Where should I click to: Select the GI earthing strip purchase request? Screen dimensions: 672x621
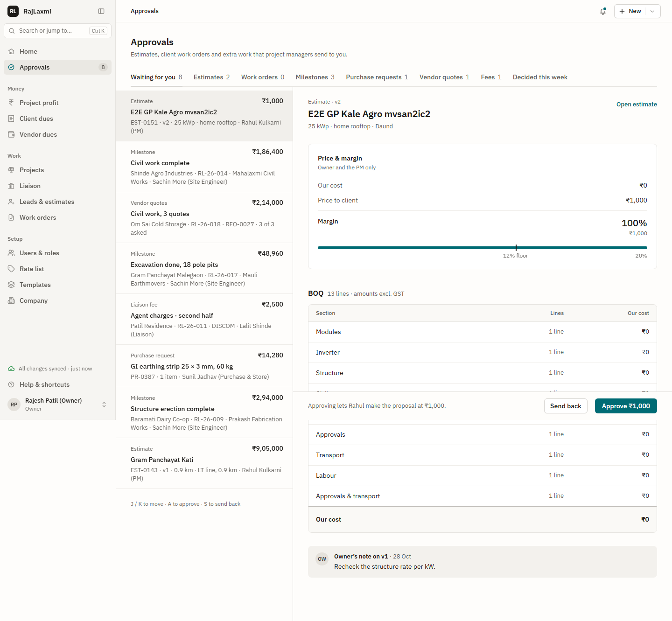click(204, 366)
